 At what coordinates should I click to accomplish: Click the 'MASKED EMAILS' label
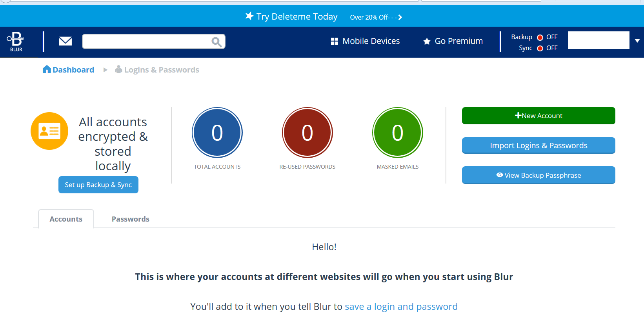[x=398, y=167]
